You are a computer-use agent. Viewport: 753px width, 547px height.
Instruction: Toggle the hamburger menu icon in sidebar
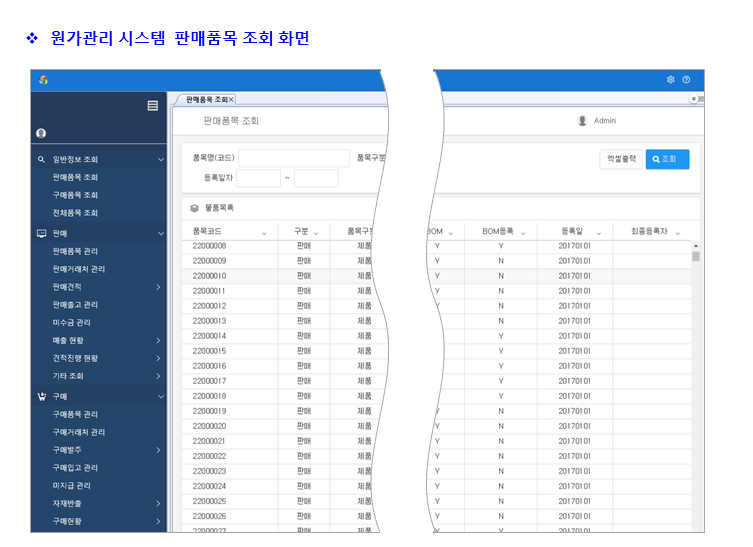click(153, 106)
